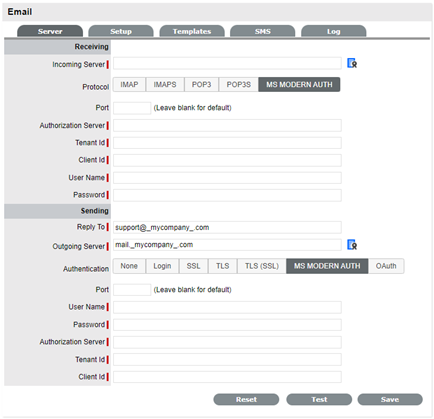
Task: Save the email server settings
Action: coord(390,399)
